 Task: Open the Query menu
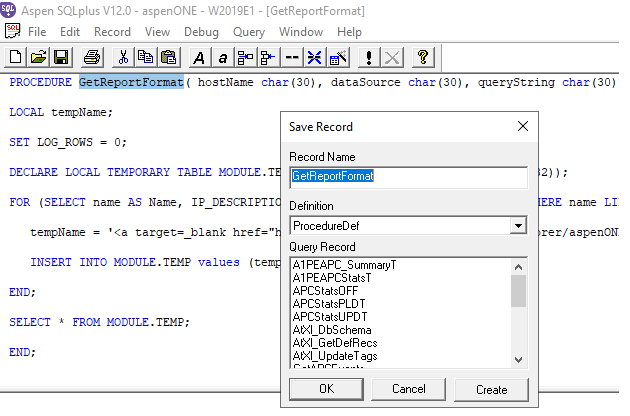249,32
